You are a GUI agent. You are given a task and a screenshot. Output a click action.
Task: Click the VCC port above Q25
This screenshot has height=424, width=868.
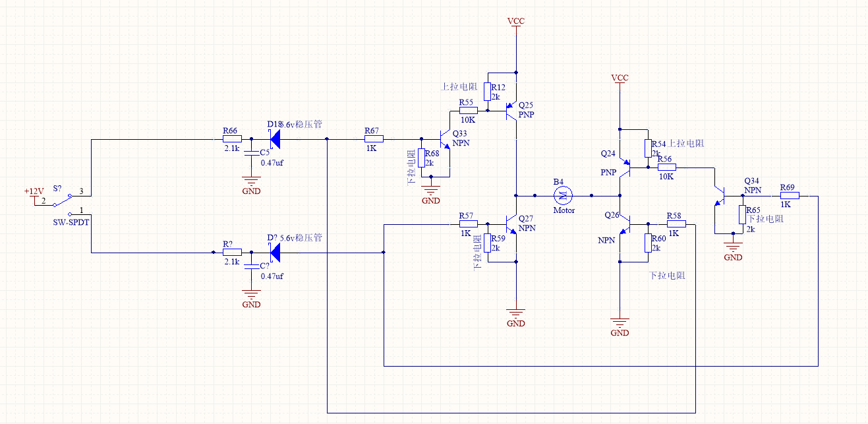[x=516, y=22]
